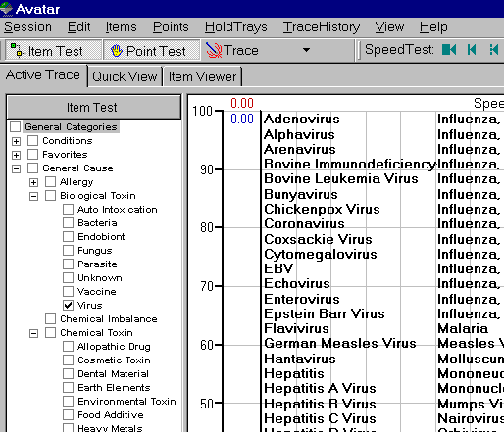Check the Chemical Toxin checkbox
504x432 pixels.
coord(50,332)
